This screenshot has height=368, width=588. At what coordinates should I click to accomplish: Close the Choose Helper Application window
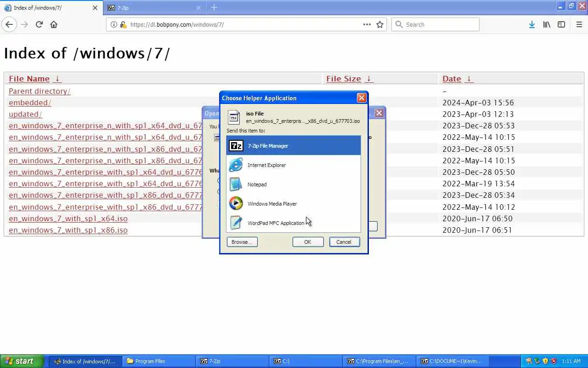click(362, 98)
